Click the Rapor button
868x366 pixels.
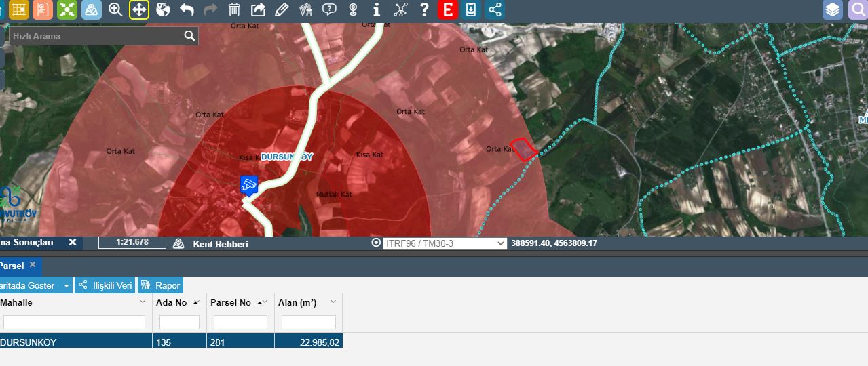(x=160, y=285)
